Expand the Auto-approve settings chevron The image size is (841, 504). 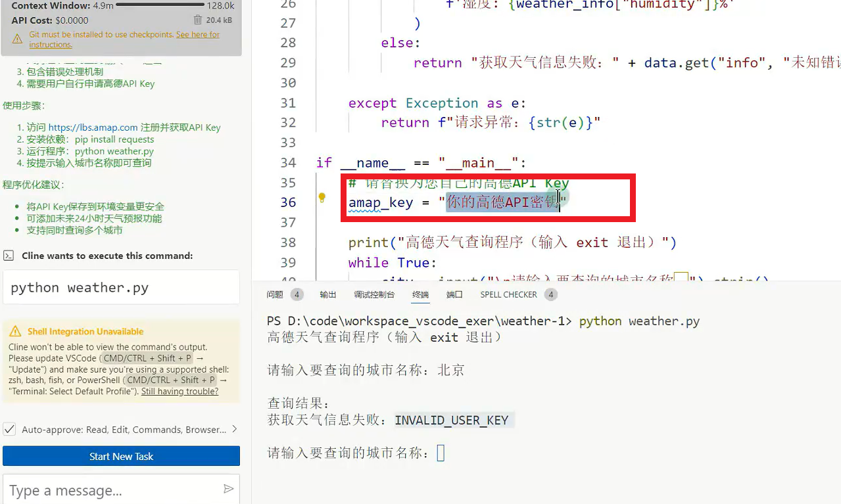(234, 429)
